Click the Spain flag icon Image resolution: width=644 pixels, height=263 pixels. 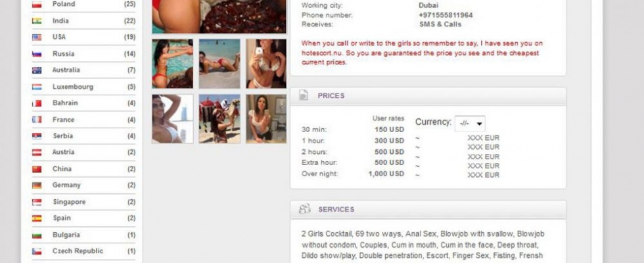coord(37,218)
